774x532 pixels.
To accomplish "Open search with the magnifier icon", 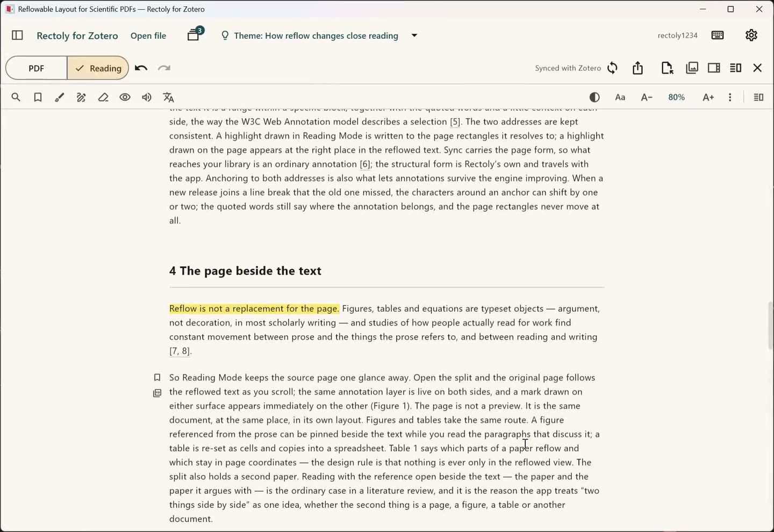I will tap(16, 97).
